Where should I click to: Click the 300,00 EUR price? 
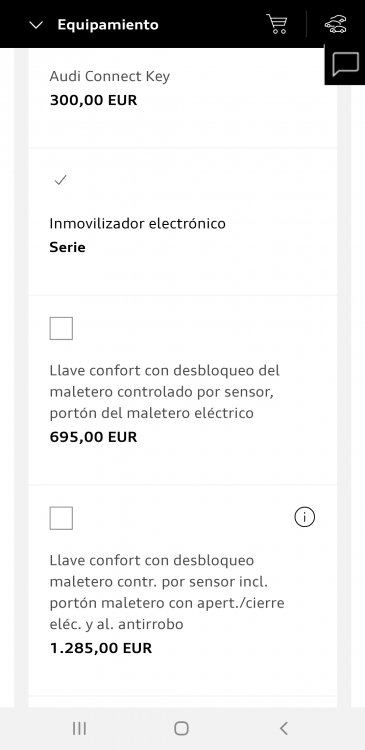[93, 100]
